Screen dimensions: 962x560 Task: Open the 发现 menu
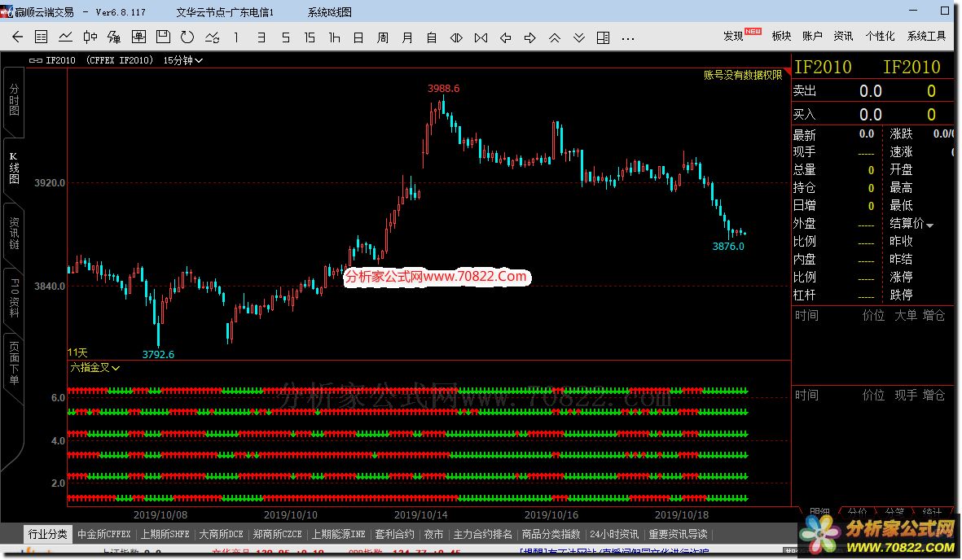pyautogui.click(x=733, y=36)
